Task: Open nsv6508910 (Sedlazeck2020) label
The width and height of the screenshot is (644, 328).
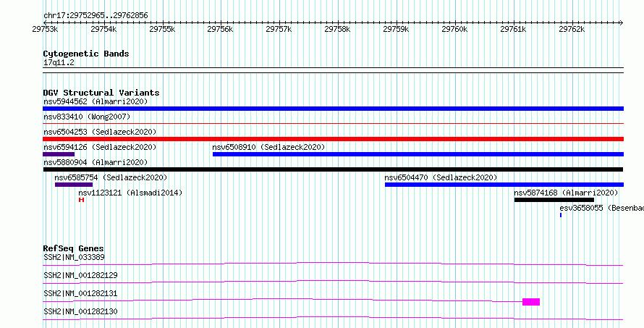Action: [x=268, y=147]
